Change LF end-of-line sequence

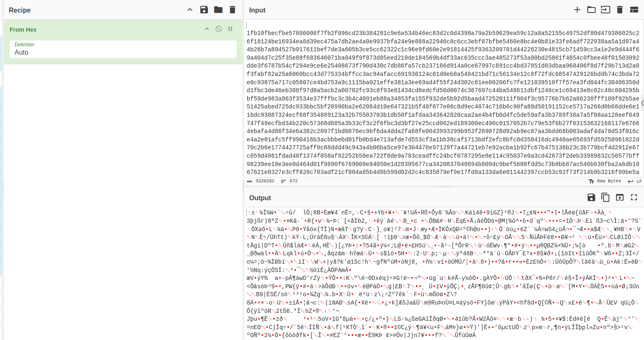point(635,181)
